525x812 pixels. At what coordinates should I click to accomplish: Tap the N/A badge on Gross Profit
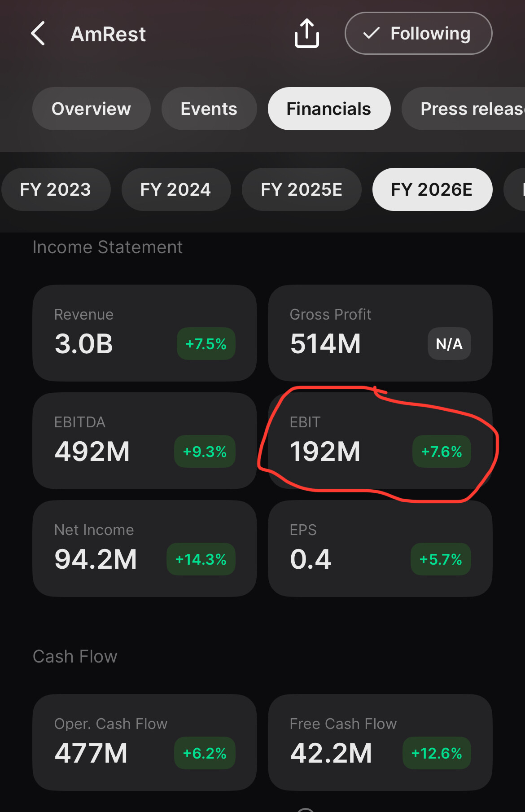(x=449, y=344)
